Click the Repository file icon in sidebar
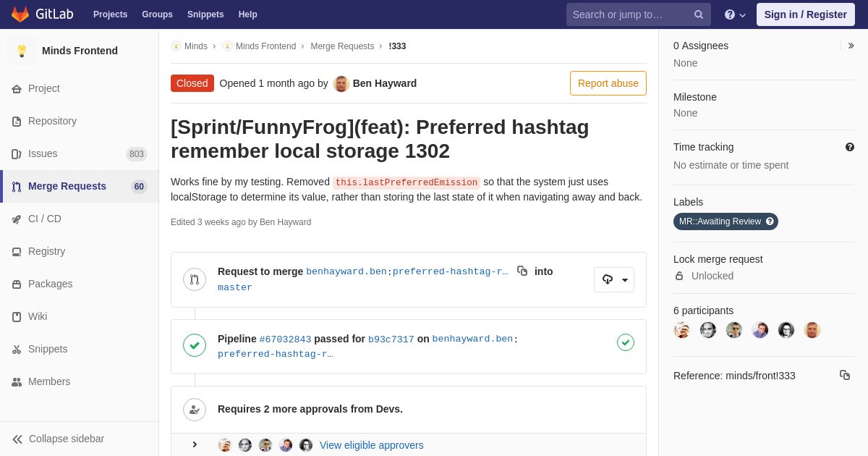 pyautogui.click(x=17, y=122)
